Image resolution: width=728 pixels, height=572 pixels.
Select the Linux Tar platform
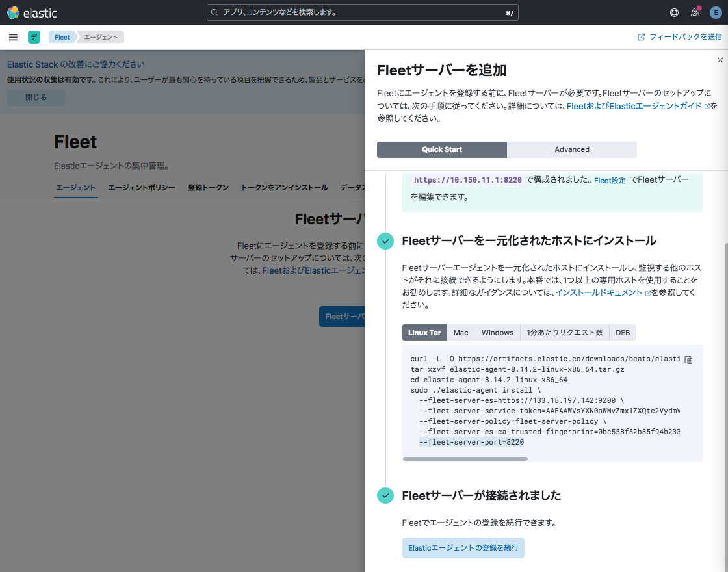424,333
